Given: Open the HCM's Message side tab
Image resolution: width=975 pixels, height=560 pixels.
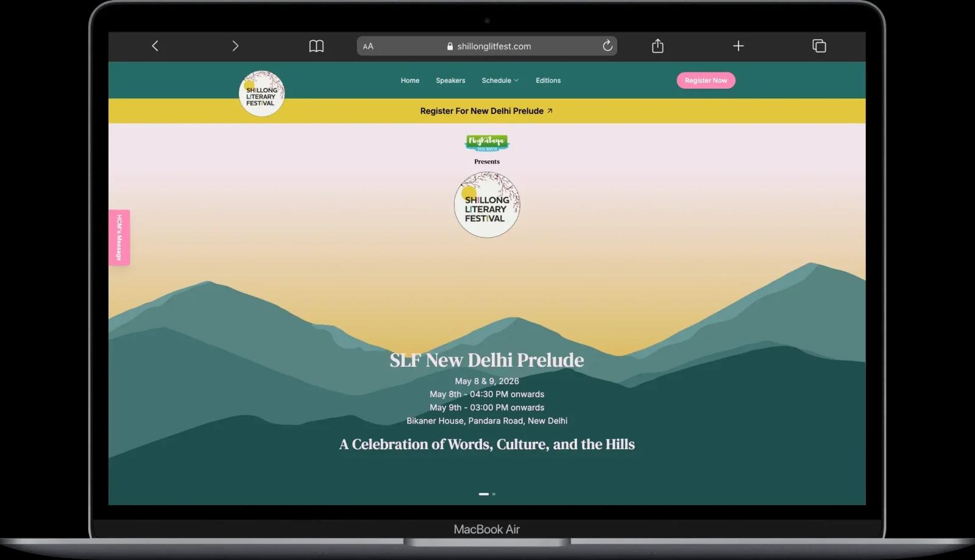Looking at the screenshot, I should [x=119, y=238].
